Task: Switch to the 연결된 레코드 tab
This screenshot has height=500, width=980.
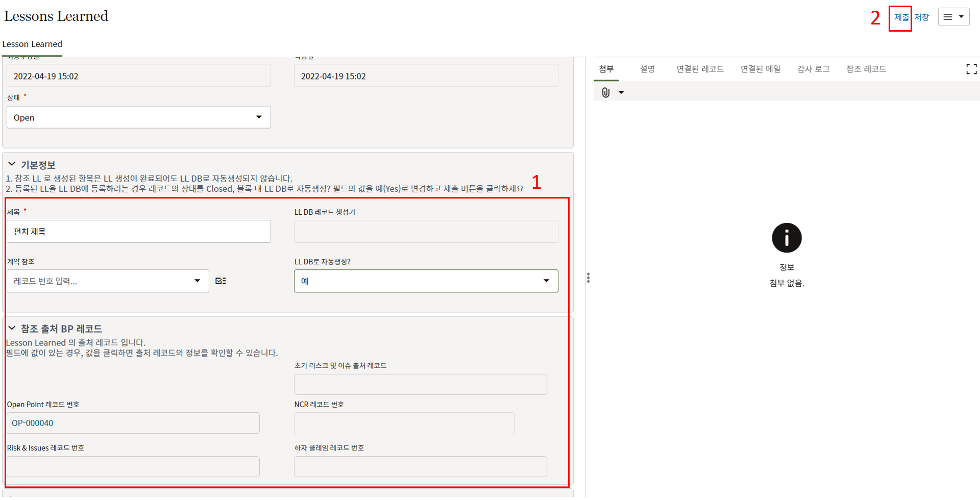Action: click(700, 69)
